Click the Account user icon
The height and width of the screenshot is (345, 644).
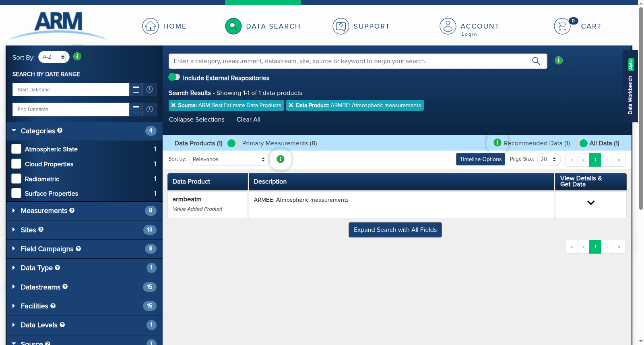448,26
